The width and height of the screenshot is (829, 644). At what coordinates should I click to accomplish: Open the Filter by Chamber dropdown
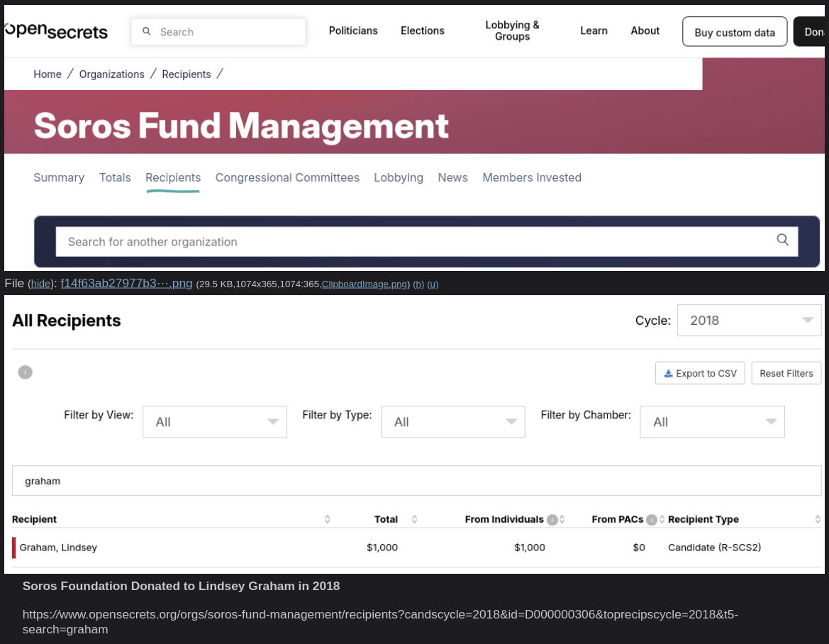(712, 422)
